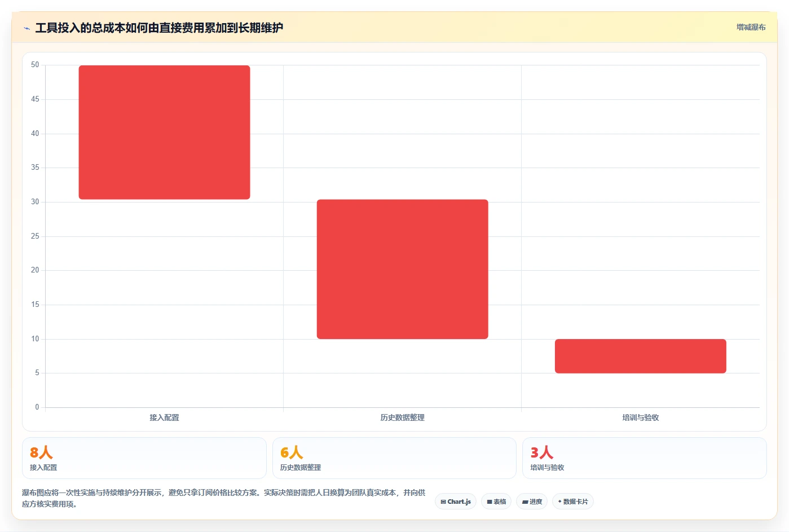Select the Chart.js chip
789x532 pixels.
pyautogui.click(x=456, y=502)
